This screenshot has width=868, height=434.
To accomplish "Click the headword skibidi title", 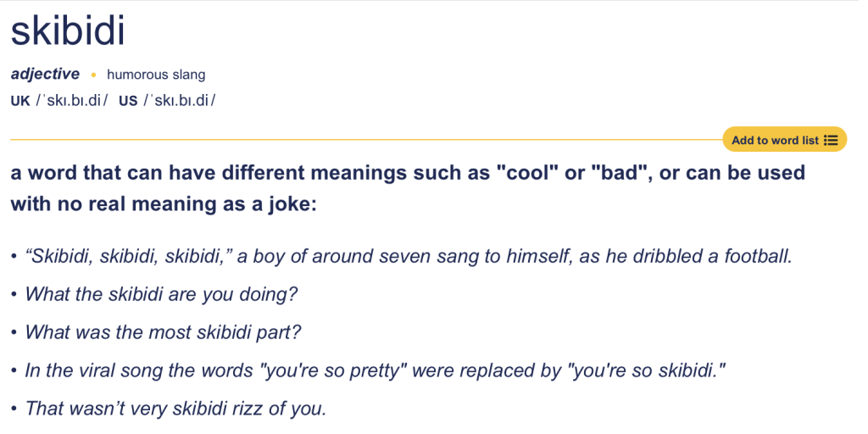I will point(68,32).
